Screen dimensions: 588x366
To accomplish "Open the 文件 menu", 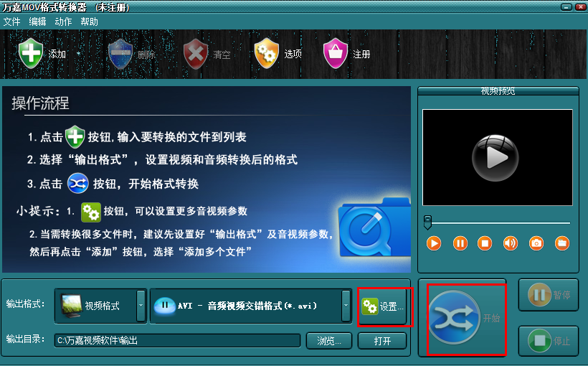I will [x=11, y=22].
